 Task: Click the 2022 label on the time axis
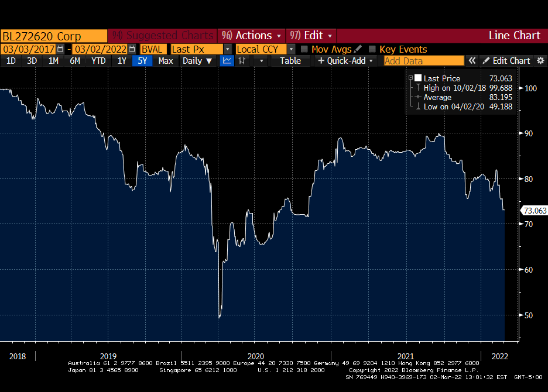pyautogui.click(x=500, y=356)
